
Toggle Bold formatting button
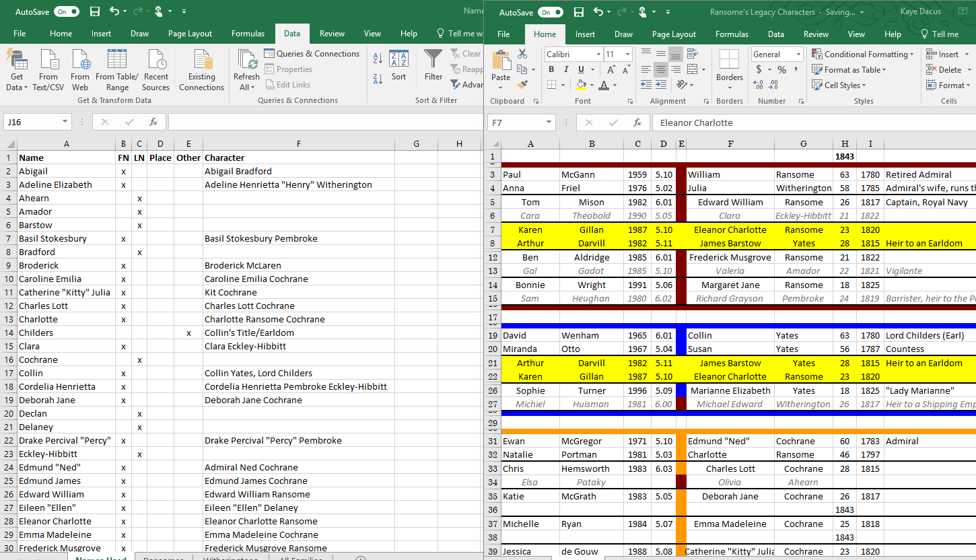[x=551, y=69]
